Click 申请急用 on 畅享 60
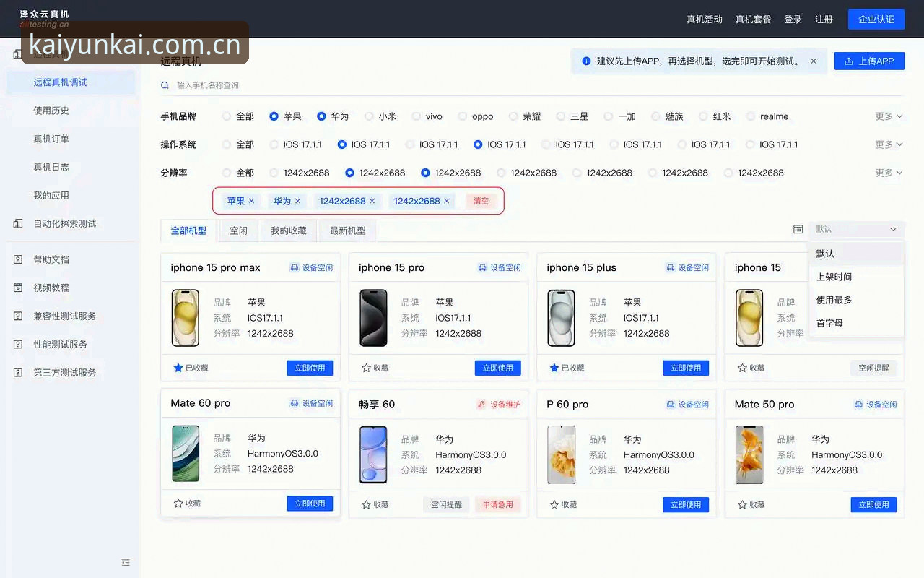Image resolution: width=924 pixels, height=578 pixels. click(498, 504)
